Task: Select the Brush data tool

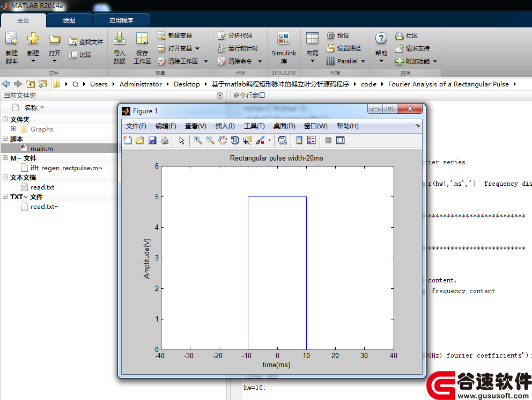Action: 260,140
